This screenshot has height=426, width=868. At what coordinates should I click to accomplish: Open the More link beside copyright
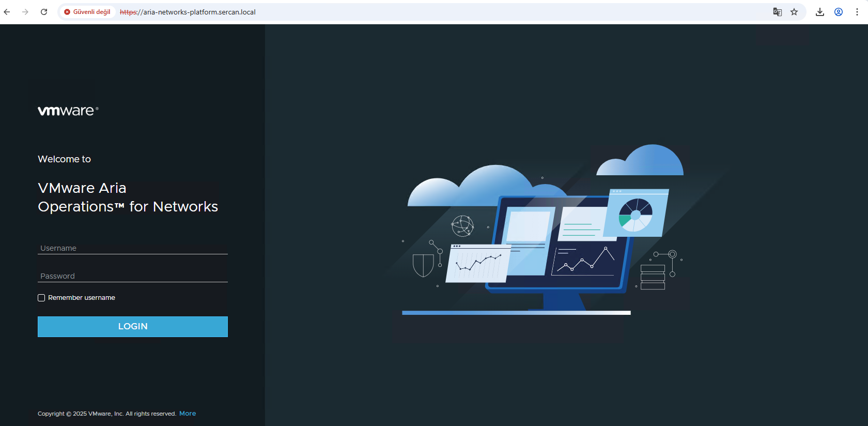[x=188, y=414]
